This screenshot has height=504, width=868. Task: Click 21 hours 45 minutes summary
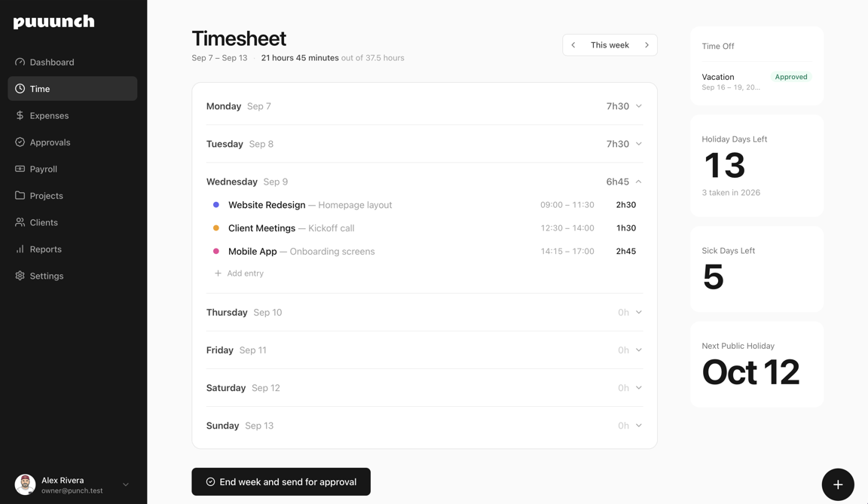[x=300, y=57]
